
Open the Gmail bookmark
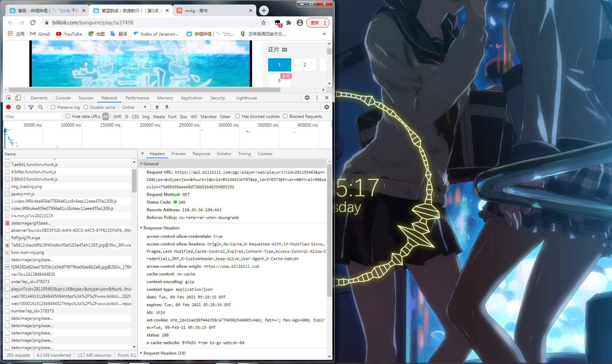click(40, 34)
